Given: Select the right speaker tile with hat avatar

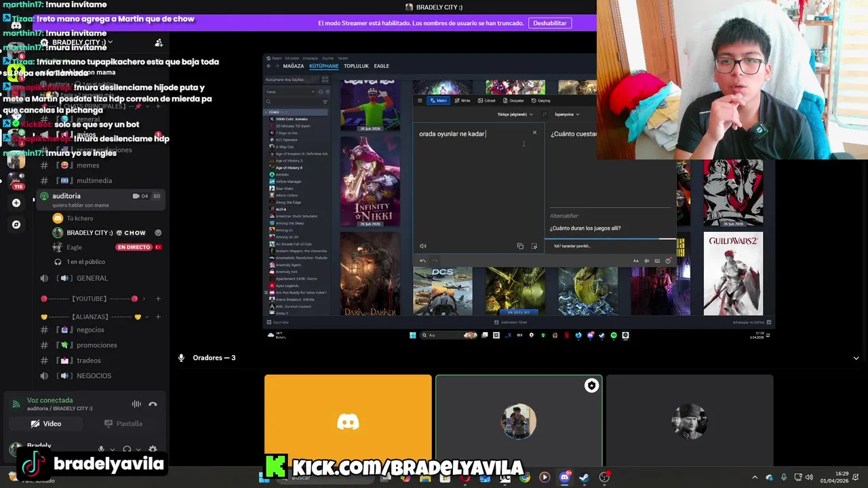Looking at the screenshot, I should 690,420.
